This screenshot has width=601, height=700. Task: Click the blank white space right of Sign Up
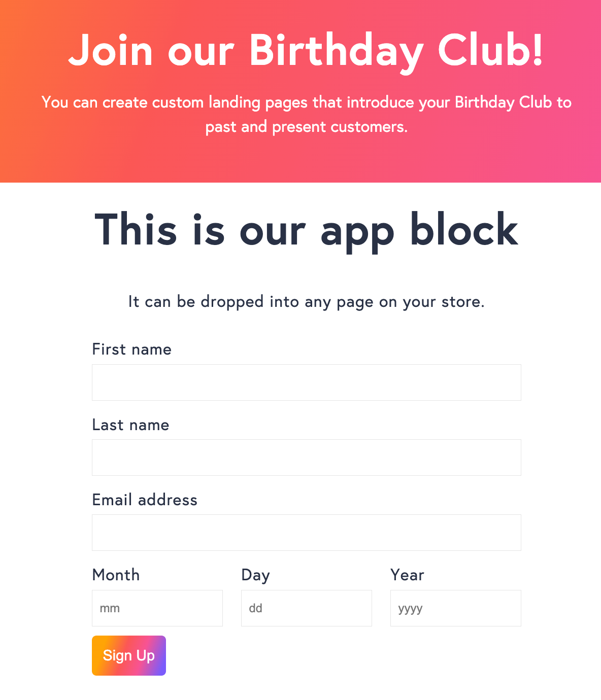pos(345,655)
